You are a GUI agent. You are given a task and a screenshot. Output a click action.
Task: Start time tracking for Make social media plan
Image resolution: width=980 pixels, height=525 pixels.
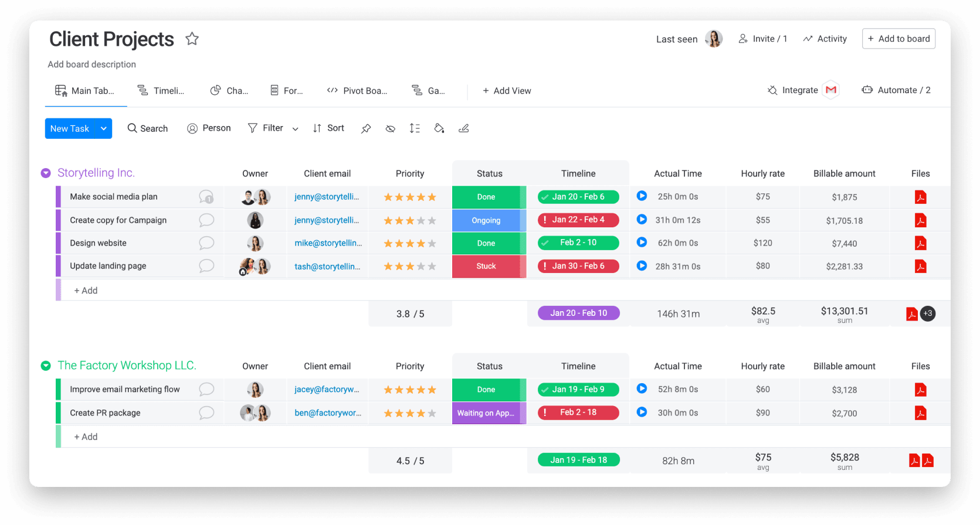[642, 196]
